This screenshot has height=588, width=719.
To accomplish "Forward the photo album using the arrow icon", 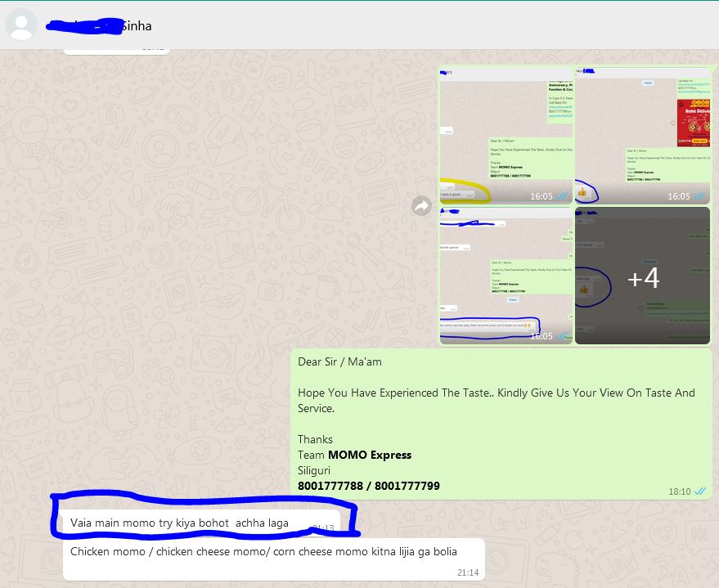I will coord(421,206).
